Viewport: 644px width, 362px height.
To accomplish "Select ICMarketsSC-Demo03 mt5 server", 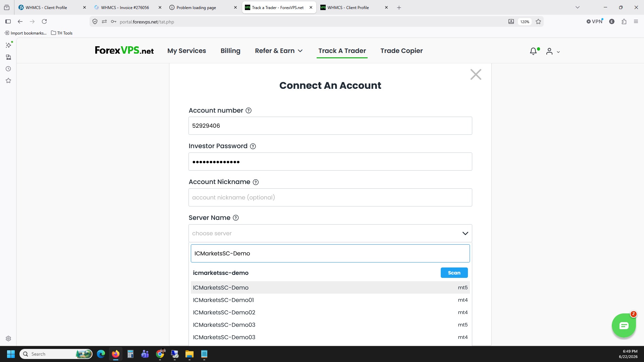I will pyautogui.click(x=330, y=325).
